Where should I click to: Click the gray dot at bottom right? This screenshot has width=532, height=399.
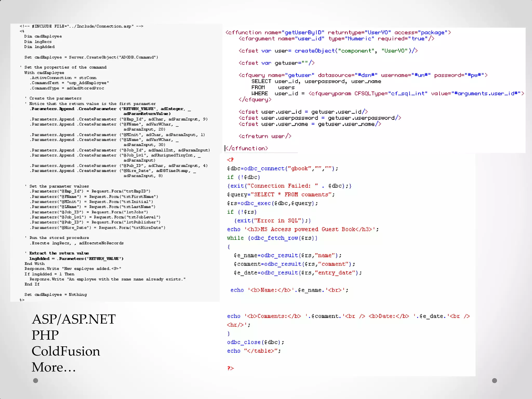click(x=495, y=381)
